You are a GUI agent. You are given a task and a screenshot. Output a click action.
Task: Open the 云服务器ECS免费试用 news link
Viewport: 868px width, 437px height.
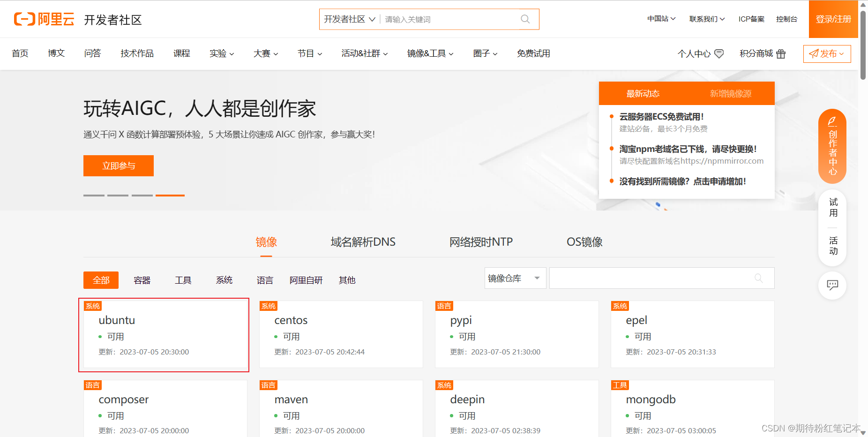[x=661, y=117]
